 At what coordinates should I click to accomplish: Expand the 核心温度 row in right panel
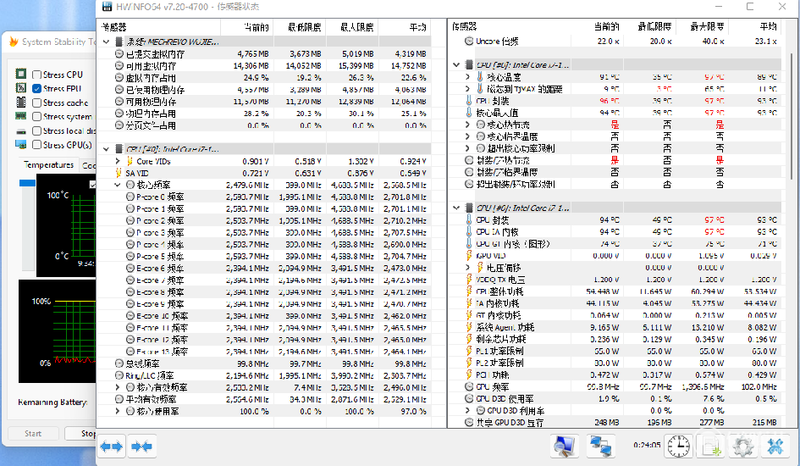pos(467,77)
